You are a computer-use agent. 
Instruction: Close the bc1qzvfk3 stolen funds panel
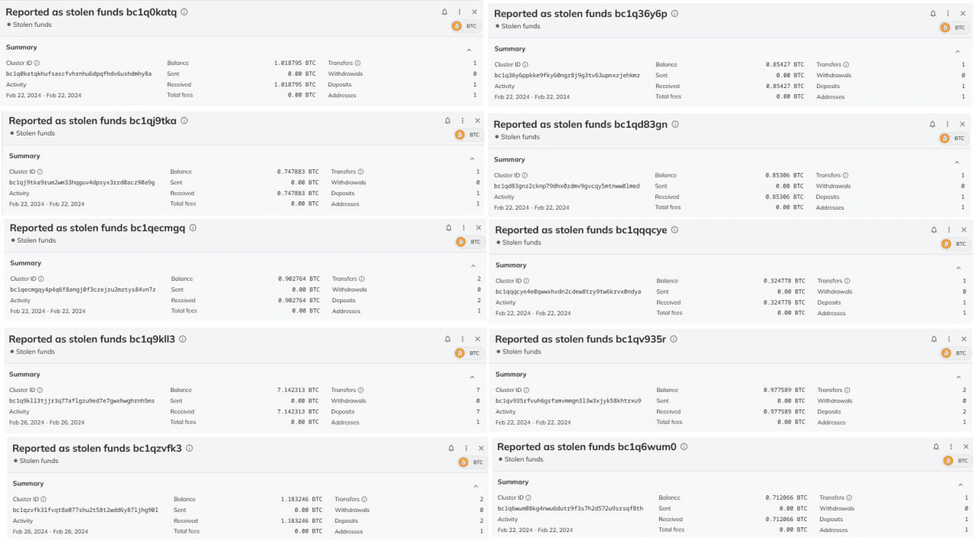tap(481, 449)
